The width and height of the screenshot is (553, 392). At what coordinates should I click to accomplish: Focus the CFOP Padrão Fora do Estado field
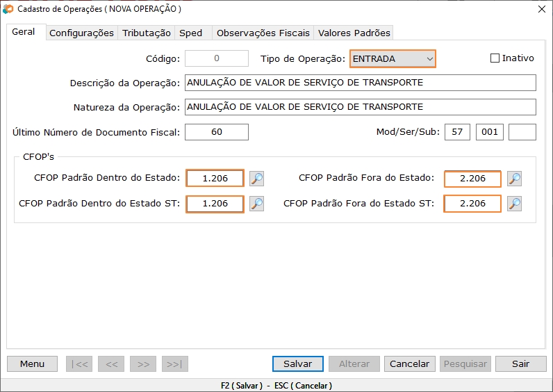coord(472,179)
